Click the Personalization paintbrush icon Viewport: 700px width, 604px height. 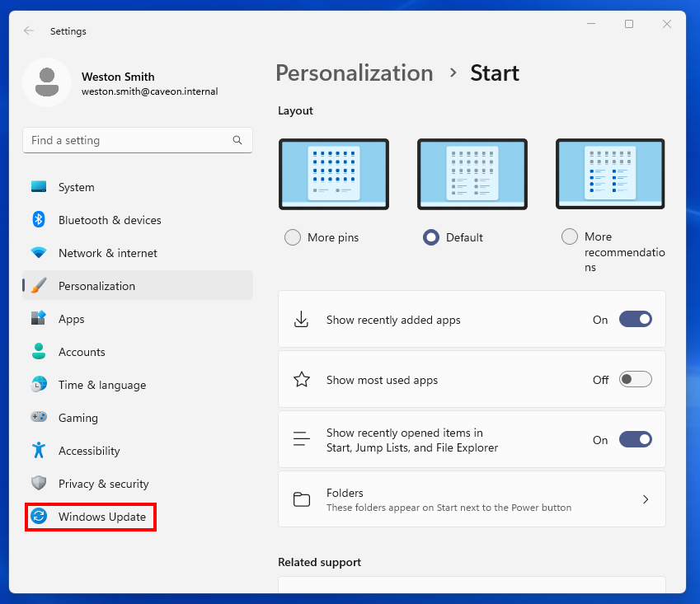pos(39,285)
